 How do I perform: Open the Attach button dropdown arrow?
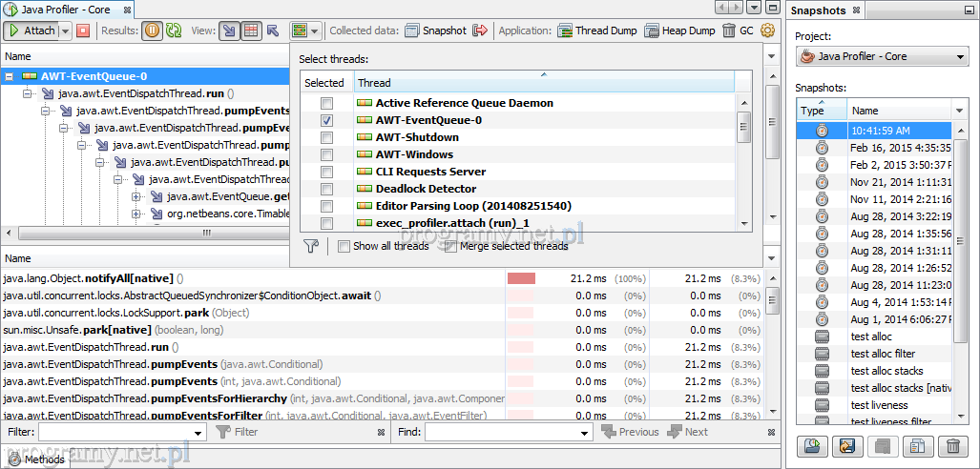(x=65, y=31)
